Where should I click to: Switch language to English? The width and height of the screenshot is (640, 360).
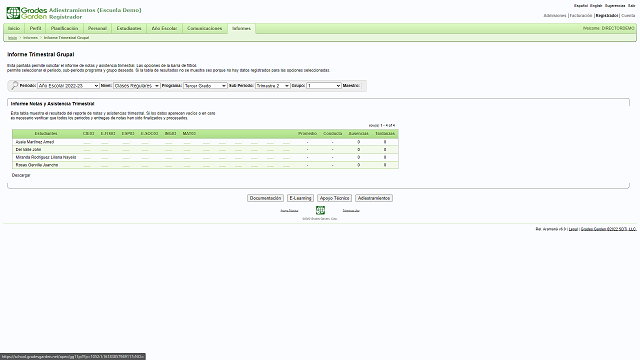(x=596, y=6)
